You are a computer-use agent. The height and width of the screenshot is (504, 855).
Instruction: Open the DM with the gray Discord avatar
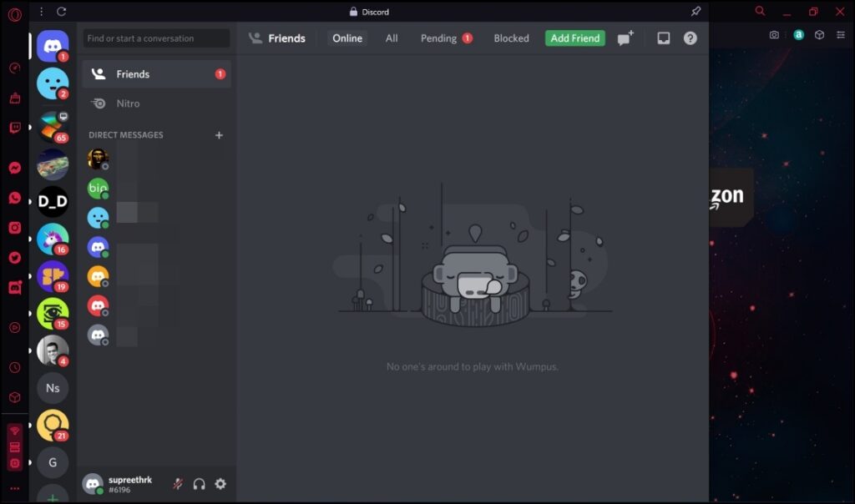99,335
